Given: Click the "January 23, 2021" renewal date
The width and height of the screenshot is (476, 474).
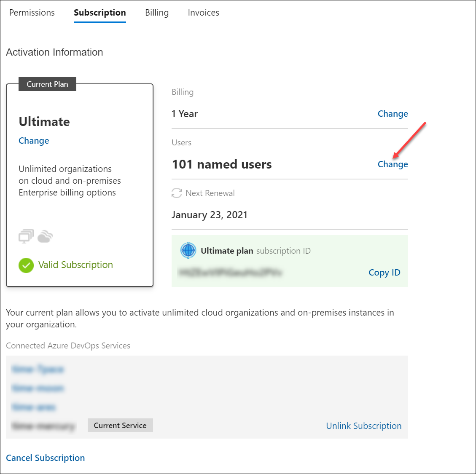Looking at the screenshot, I should point(210,215).
